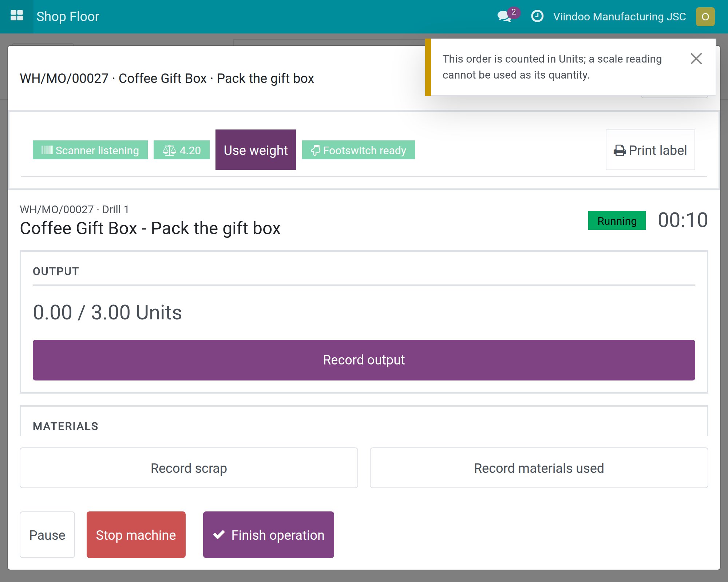Click the Running status label
This screenshot has height=582, width=728.
click(x=617, y=220)
